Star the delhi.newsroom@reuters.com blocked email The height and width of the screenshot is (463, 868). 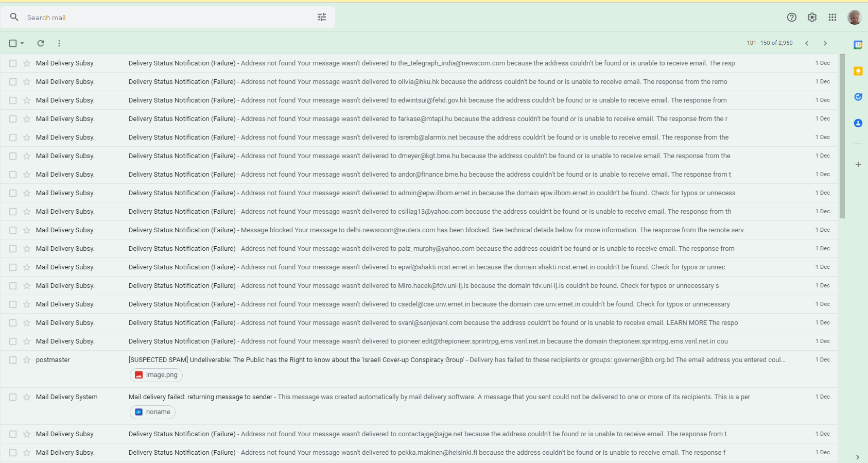click(x=27, y=230)
